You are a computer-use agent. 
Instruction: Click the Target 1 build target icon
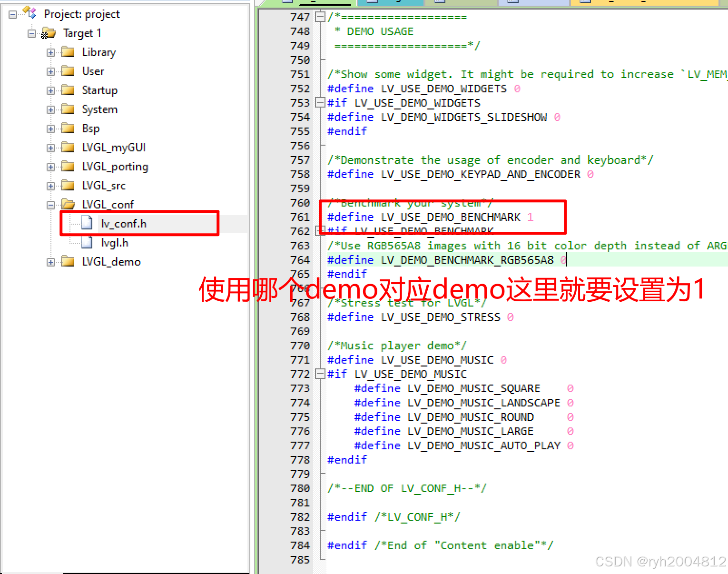click(x=49, y=33)
